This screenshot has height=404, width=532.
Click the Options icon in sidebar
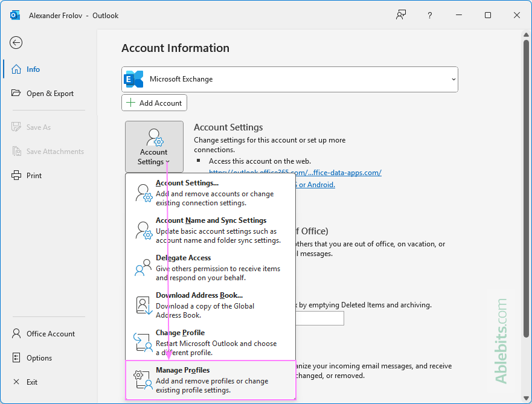[x=16, y=358]
